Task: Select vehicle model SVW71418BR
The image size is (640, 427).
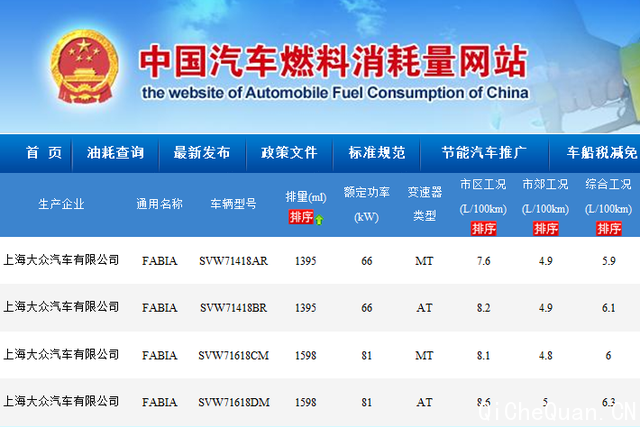Action: pos(233,308)
